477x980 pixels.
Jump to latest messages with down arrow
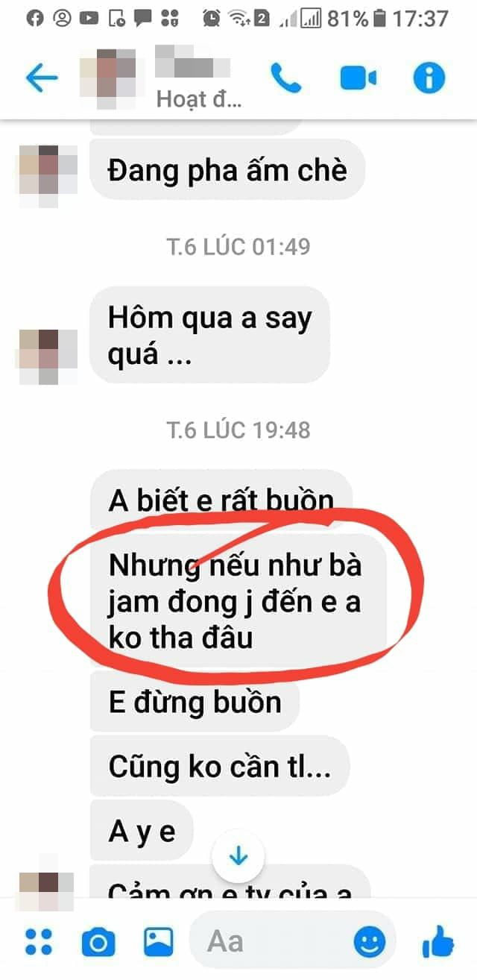238,857
